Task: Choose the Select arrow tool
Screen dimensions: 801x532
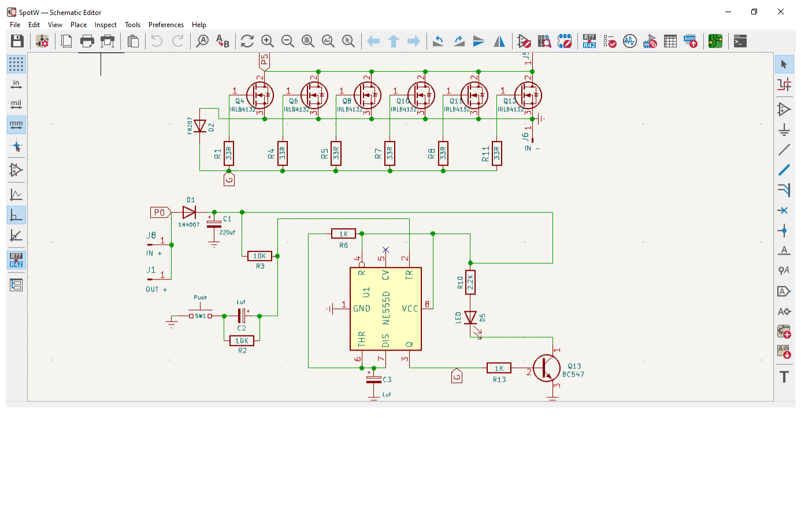Action: click(784, 64)
